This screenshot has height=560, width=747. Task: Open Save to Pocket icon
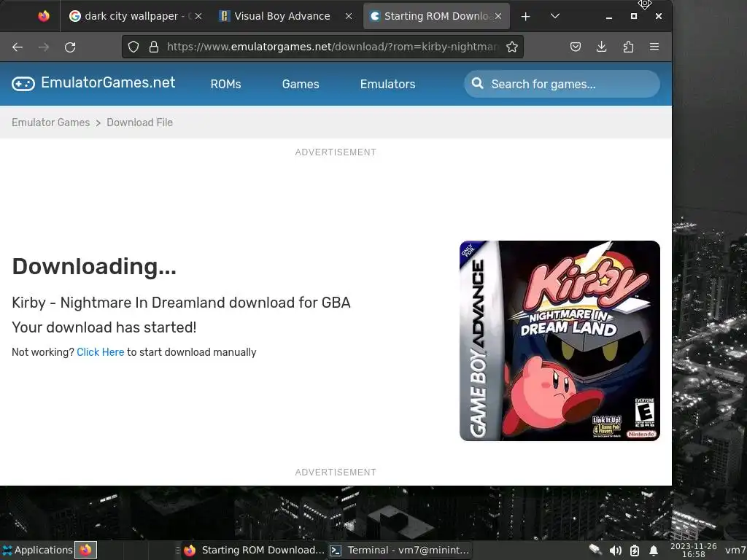(x=576, y=47)
